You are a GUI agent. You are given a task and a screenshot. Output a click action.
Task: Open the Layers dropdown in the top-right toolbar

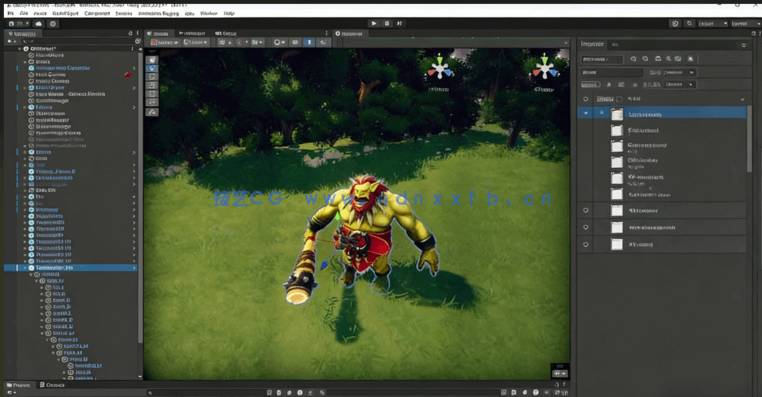coord(713,23)
